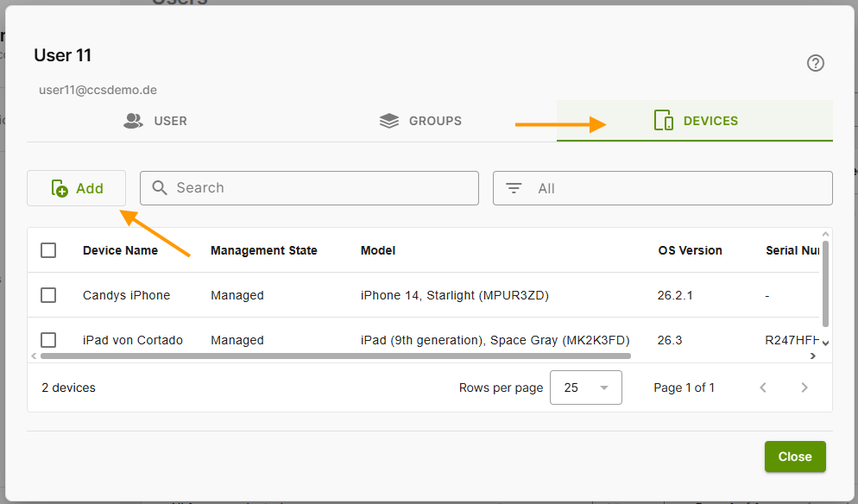Screen dimensions: 858x504
Task: Open the All filter dropdown
Action: tap(663, 188)
